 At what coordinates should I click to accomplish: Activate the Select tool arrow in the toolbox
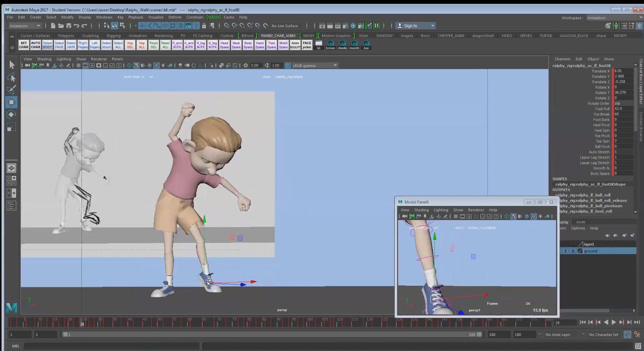tap(11, 65)
